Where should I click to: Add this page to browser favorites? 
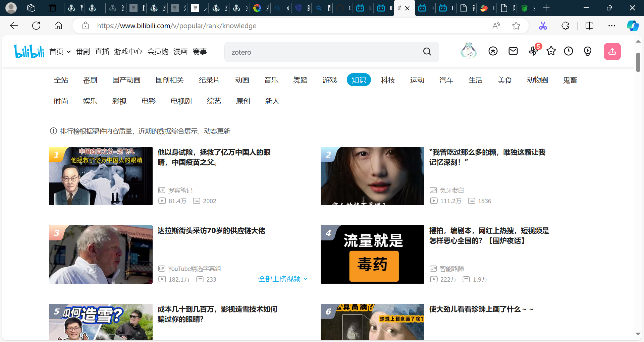click(516, 25)
